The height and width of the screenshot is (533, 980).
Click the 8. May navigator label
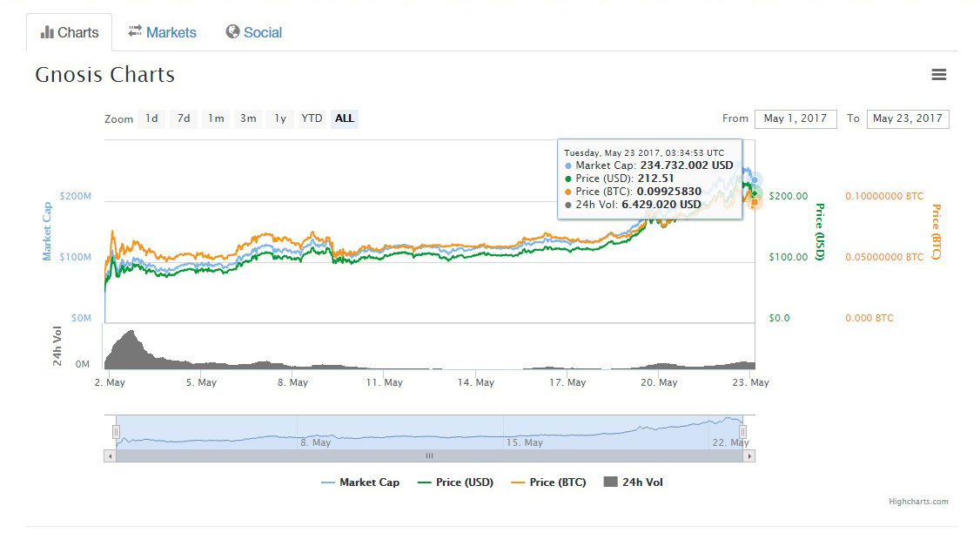click(x=316, y=442)
